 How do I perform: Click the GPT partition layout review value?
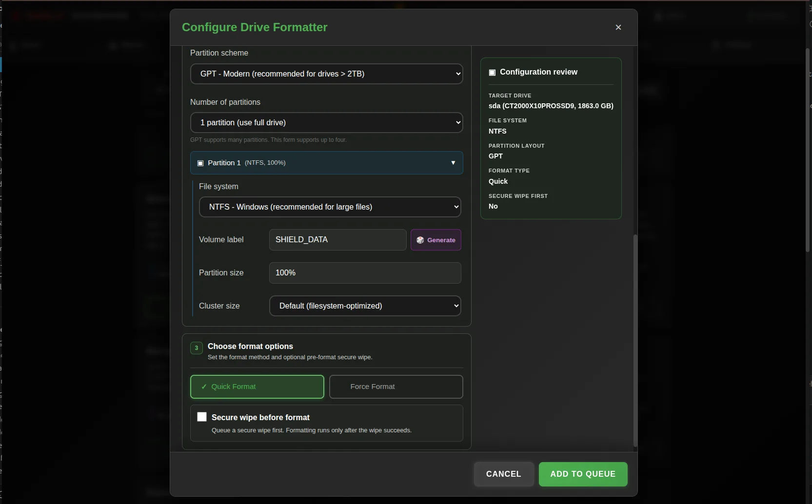pos(495,156)
